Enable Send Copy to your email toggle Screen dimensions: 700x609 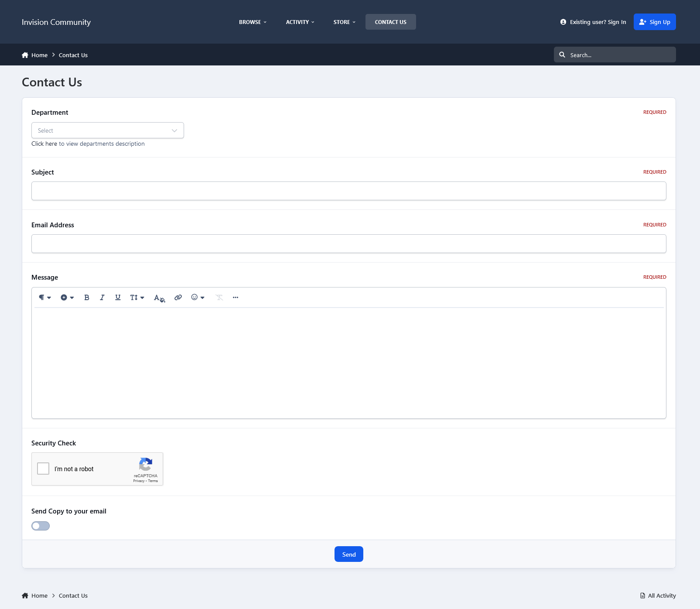click(41, 526)
